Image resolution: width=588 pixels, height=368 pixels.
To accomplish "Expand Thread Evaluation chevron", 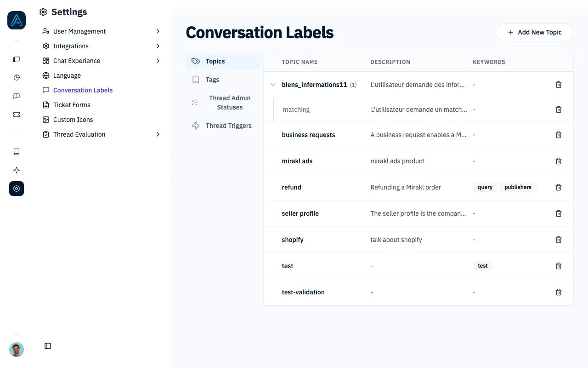I will pyautogui.click(x=158, y=134).
